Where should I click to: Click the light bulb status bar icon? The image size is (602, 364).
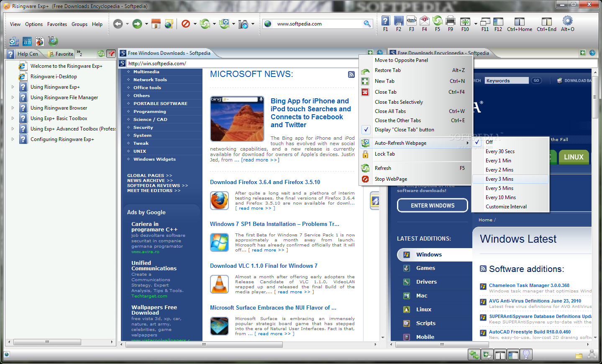[x=526, y=355]
